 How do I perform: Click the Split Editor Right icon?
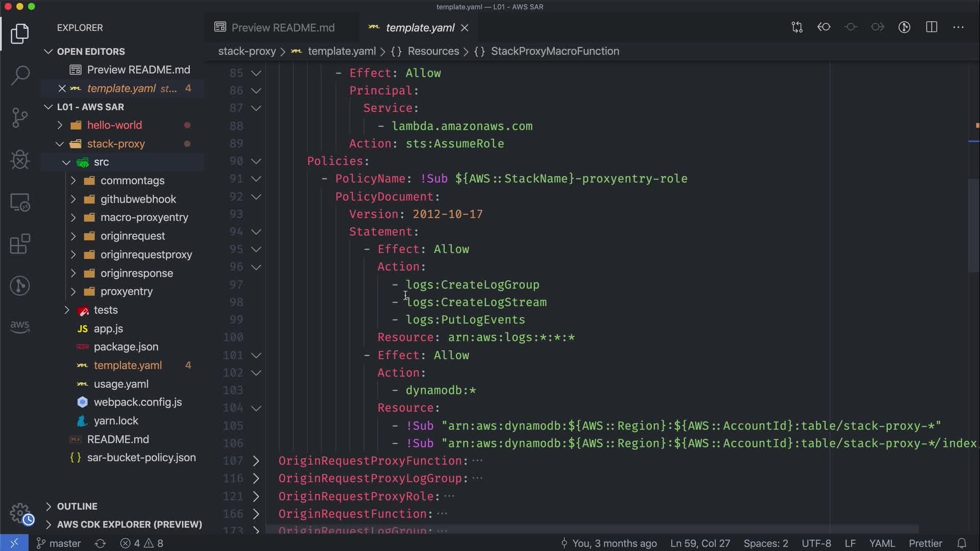coord(932,28)
